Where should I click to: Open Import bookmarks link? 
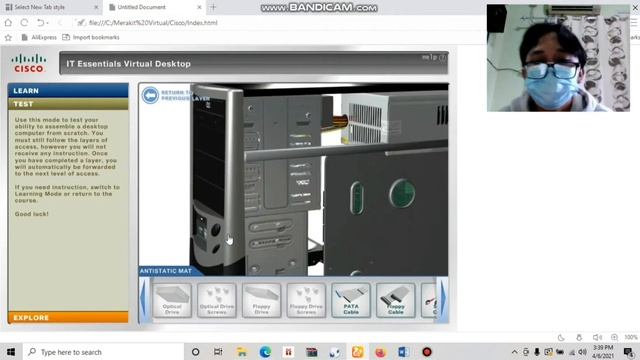91,38
